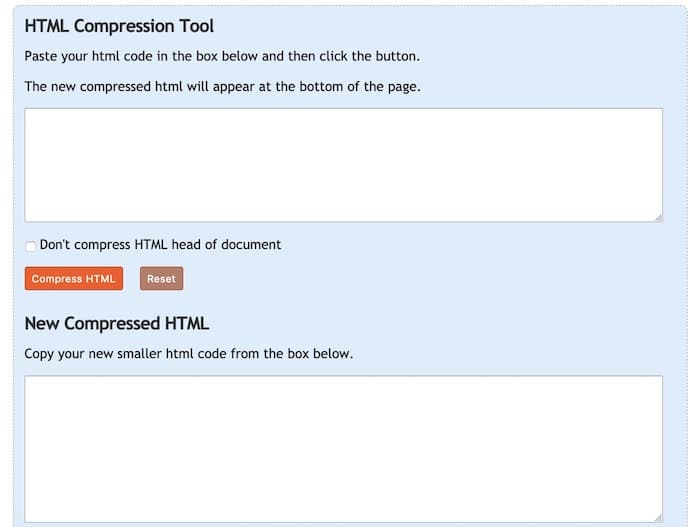
Task: Grab the input box resize handle
Action: pos(657,216)
